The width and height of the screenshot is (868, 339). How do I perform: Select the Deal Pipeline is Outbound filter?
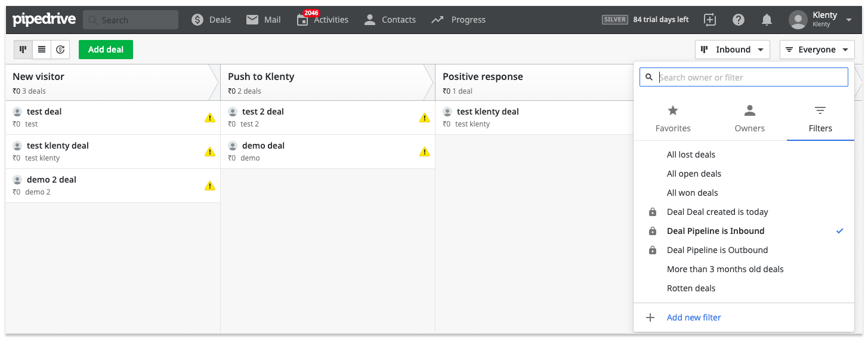point(717,250)
